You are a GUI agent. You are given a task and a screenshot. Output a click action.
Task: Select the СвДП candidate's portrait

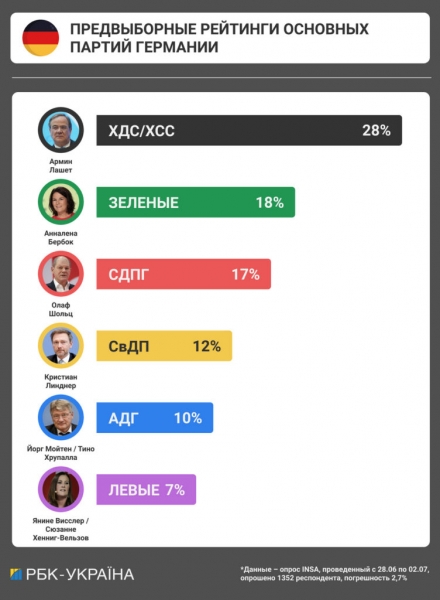pos(61,346)
